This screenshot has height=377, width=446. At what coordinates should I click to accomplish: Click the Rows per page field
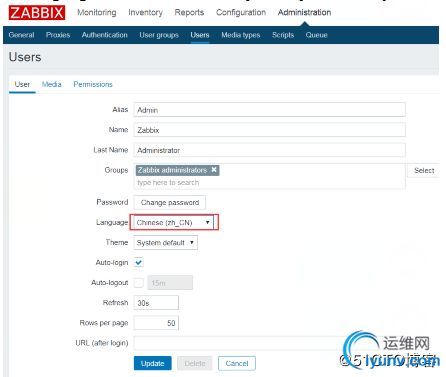[x=156, y=323]
